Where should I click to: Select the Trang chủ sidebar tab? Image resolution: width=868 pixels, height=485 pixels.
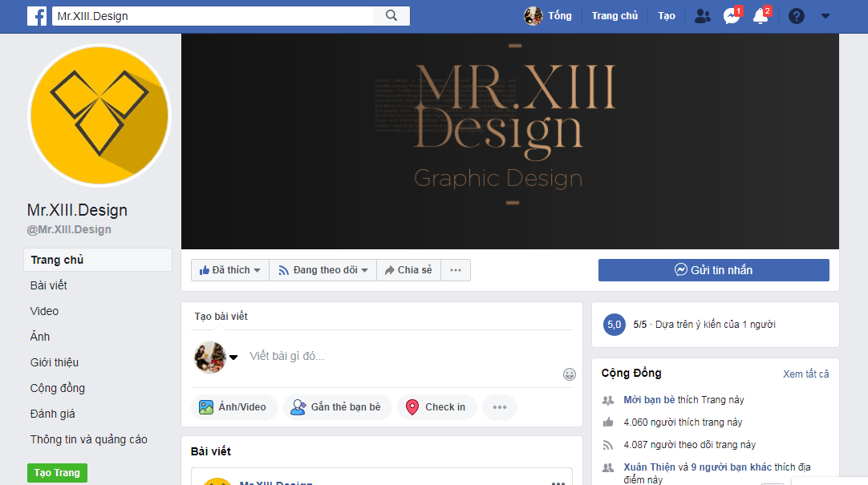point(98,260)
